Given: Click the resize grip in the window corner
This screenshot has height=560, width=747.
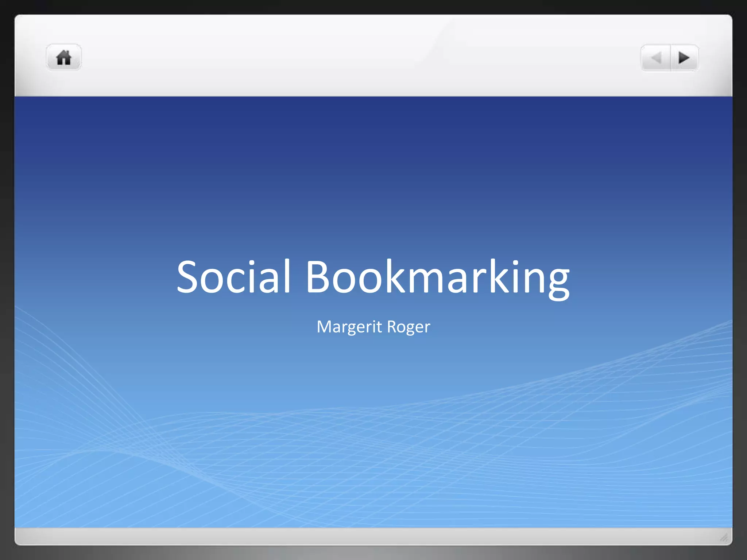Looking at the screenshot, I should pos(724,537).
